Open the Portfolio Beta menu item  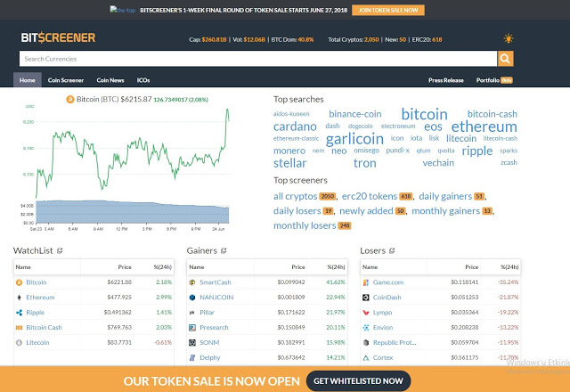pos(494,80)
